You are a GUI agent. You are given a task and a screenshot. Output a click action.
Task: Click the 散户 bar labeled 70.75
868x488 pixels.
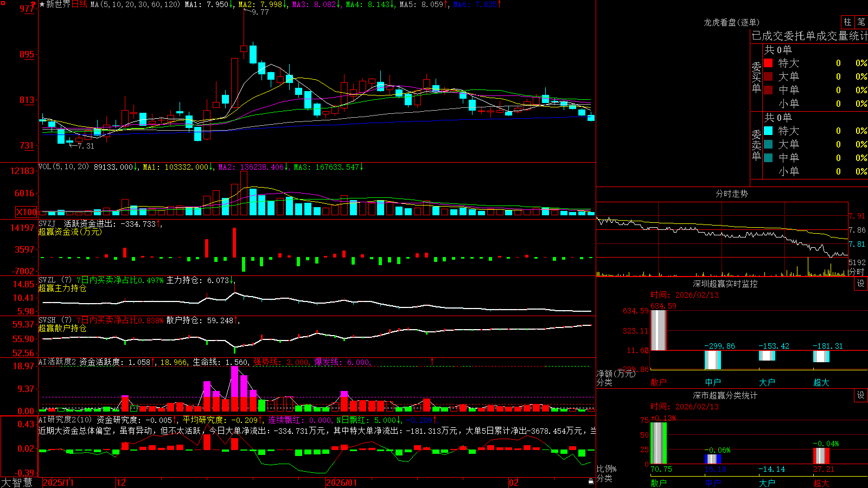659,443
